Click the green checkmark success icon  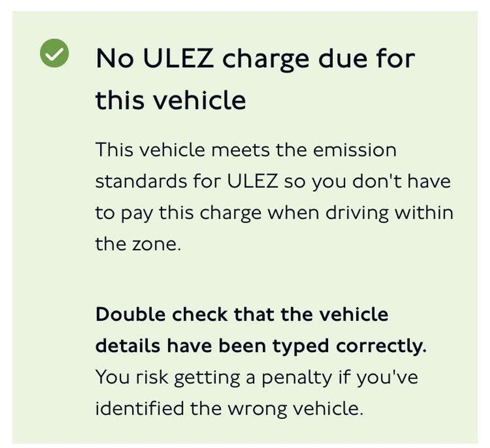pos(54,53)
